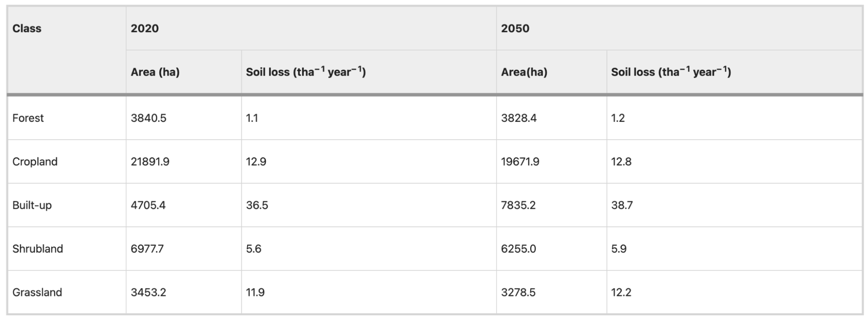The image size is (868, 320).
Task: Click the Cropland 2050 area 19671.9
Action: [520, 162]
